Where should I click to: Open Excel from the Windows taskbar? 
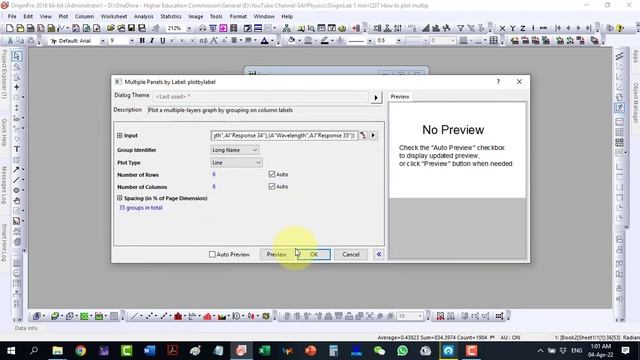(264, 351)
